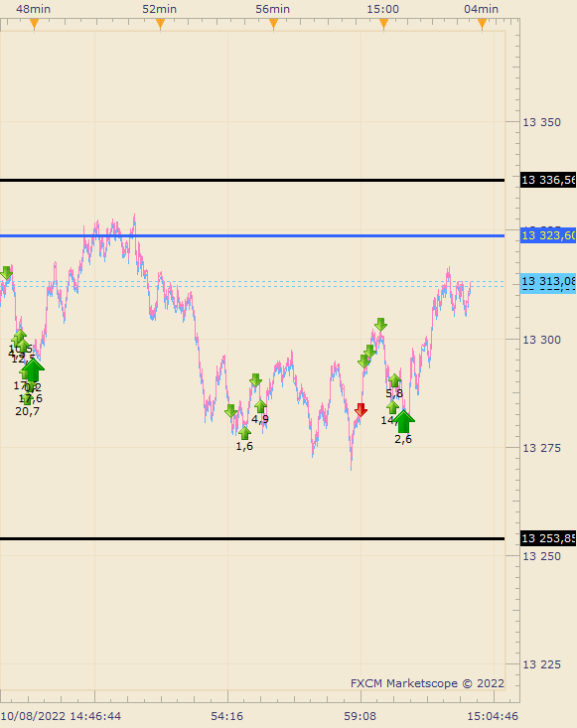This screenshot has height=728, width=577.
Task: Click the green down arrow directly above the red arrow
Action: [363, 362]
